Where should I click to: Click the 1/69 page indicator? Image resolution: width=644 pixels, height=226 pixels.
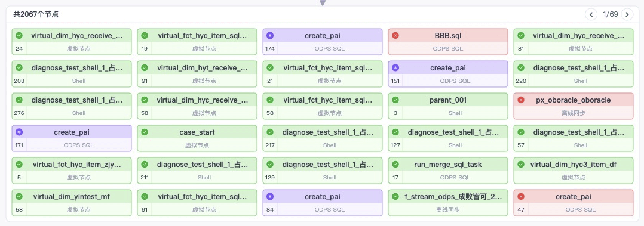[x=611, y=14]
